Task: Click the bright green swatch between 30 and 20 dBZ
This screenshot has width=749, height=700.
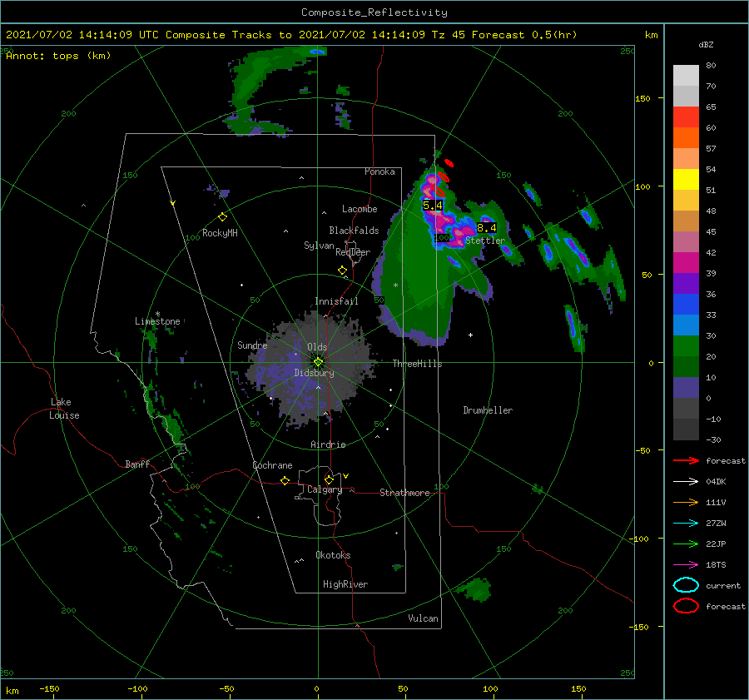Action: pyautogui.click(x=686, y=346)
